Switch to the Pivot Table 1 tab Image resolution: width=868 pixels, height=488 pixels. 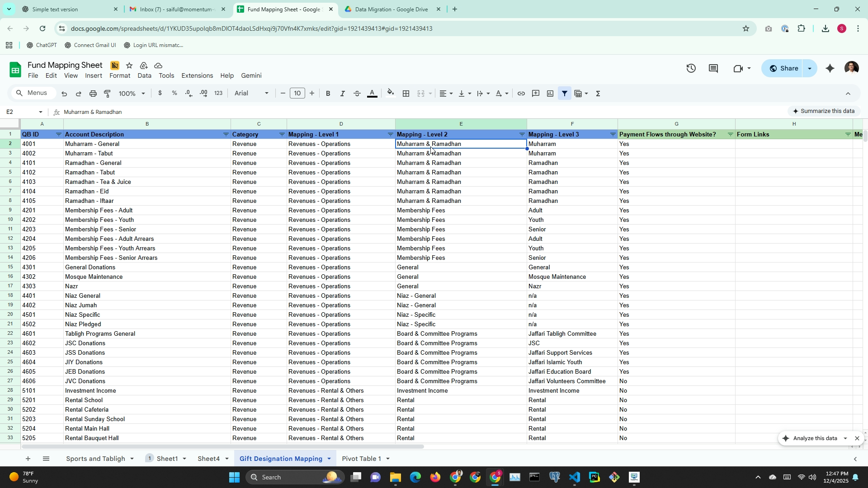point(361,459)
